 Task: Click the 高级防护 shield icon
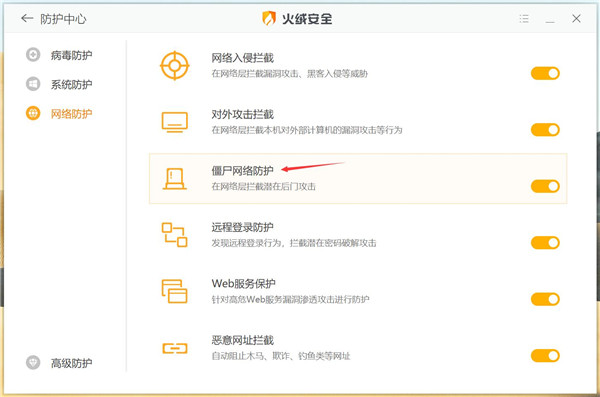click(33, 363)
